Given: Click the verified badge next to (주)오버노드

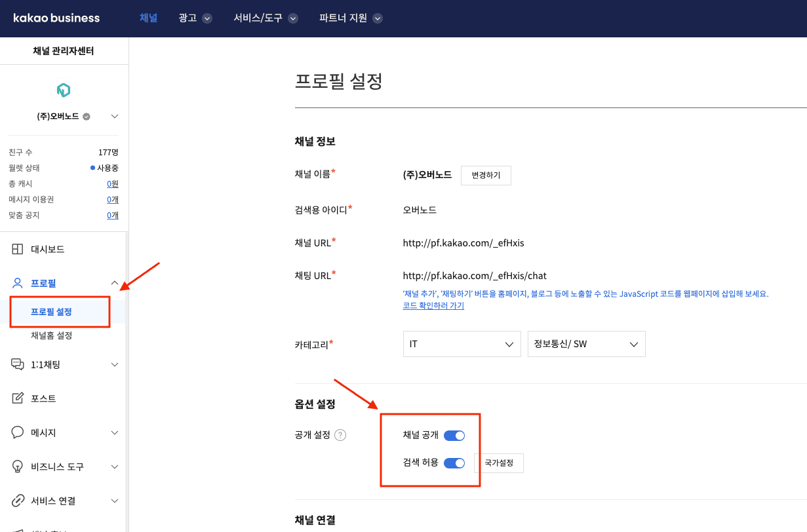Looking at the screenshot, I should 87,117.
